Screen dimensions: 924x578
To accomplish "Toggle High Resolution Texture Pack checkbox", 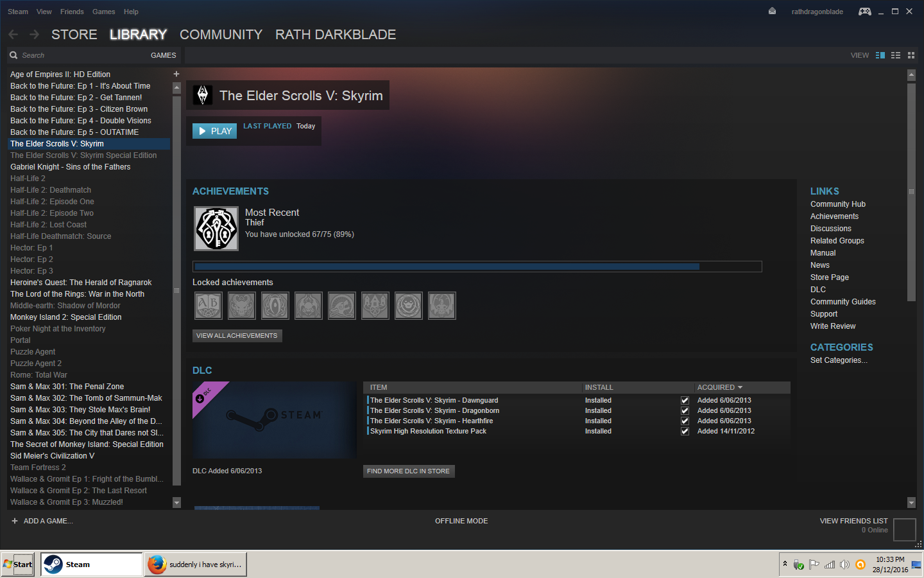I will point(685,431).
